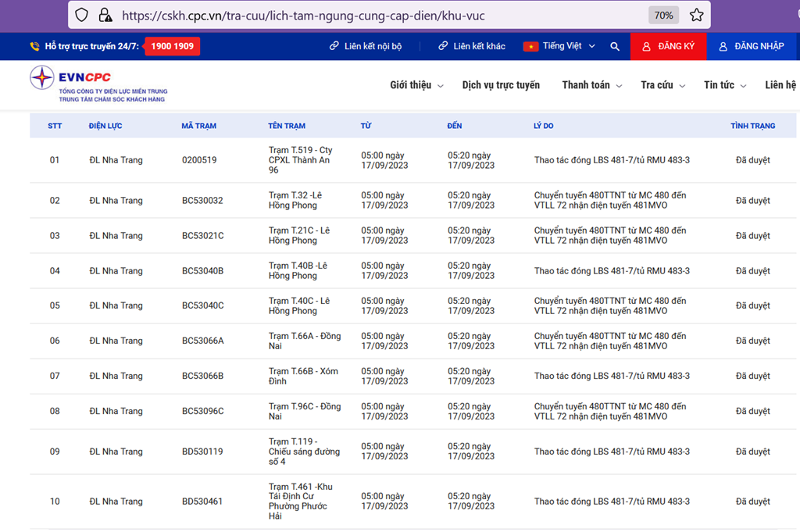Open Liên hệ menu item
Image resolution: width=800 pixels, height=532 pixels.
coord(780,85)
